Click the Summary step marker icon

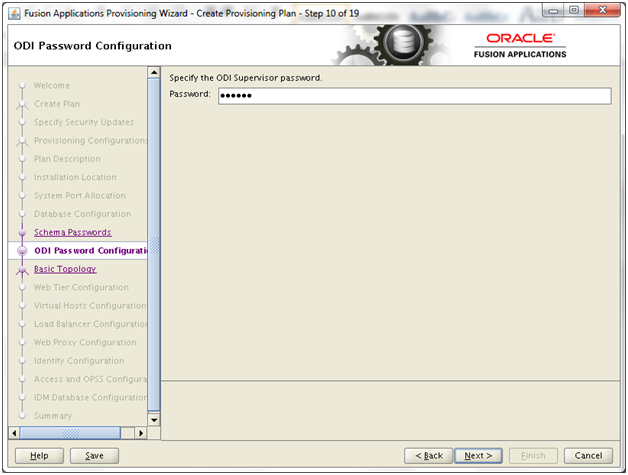(22, 415)
